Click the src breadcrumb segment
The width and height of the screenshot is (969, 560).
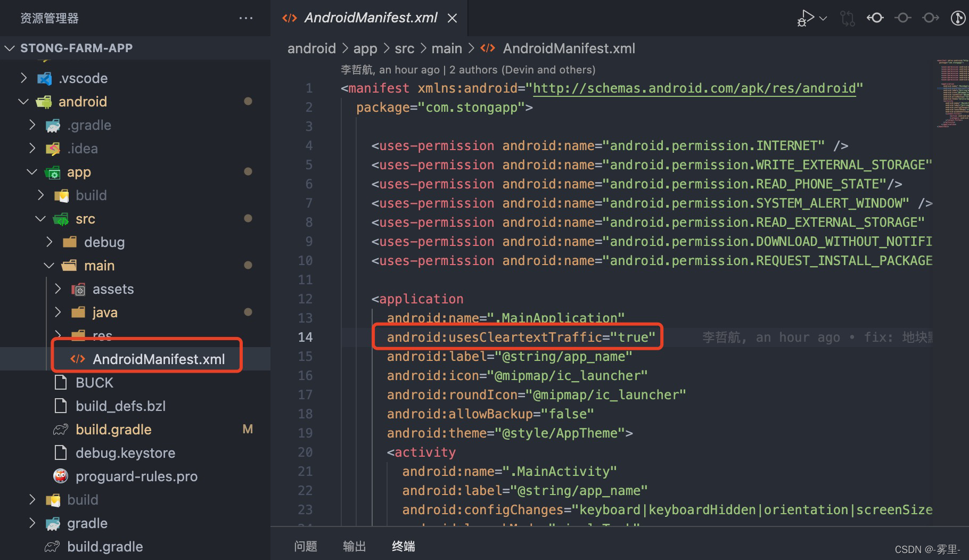coord(404,48)
